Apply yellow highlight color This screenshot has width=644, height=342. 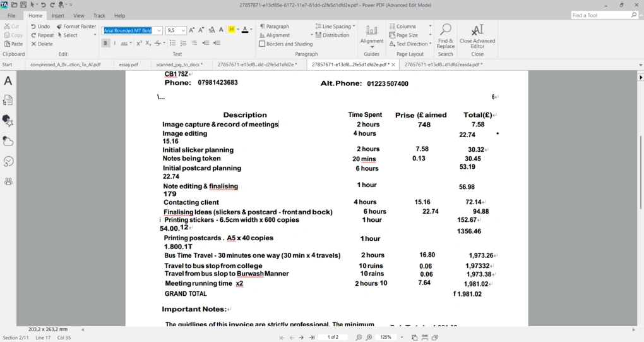point(232,30)
